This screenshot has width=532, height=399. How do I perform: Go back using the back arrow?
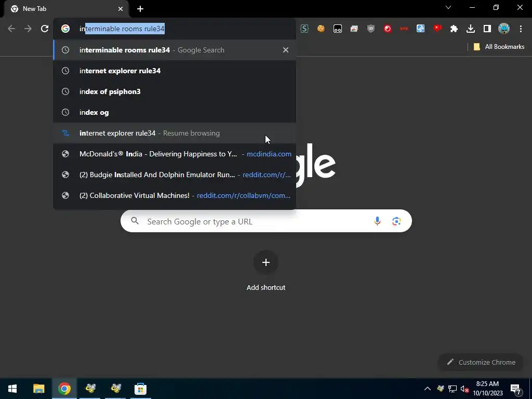[11, 29]
